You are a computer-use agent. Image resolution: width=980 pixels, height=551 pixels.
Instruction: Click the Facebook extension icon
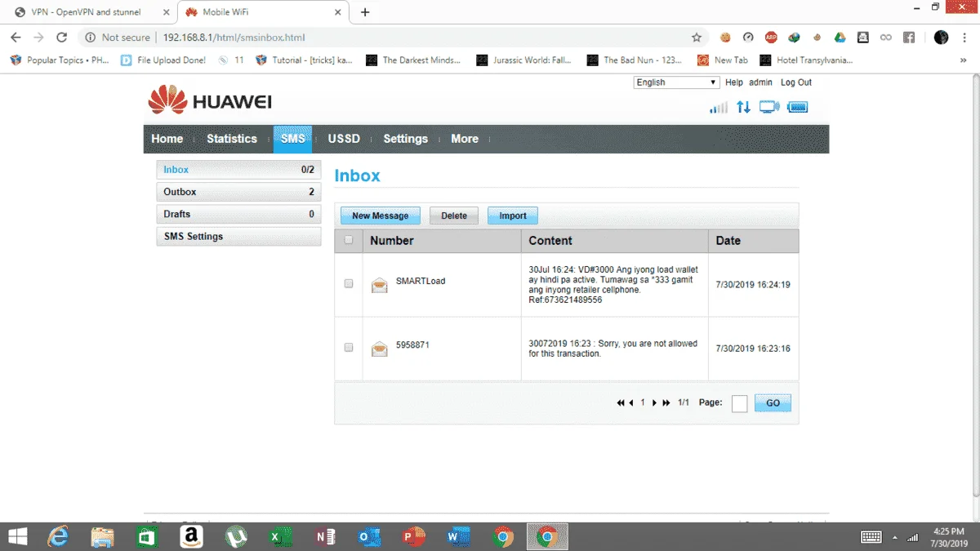click(x=908, y=37)
